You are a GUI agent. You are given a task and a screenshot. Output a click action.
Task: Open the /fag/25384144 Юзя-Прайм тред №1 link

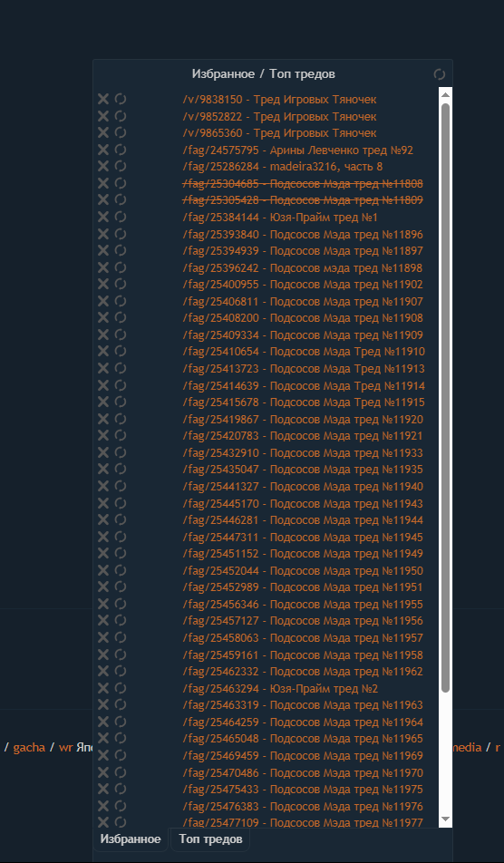(x=280, y=218)
